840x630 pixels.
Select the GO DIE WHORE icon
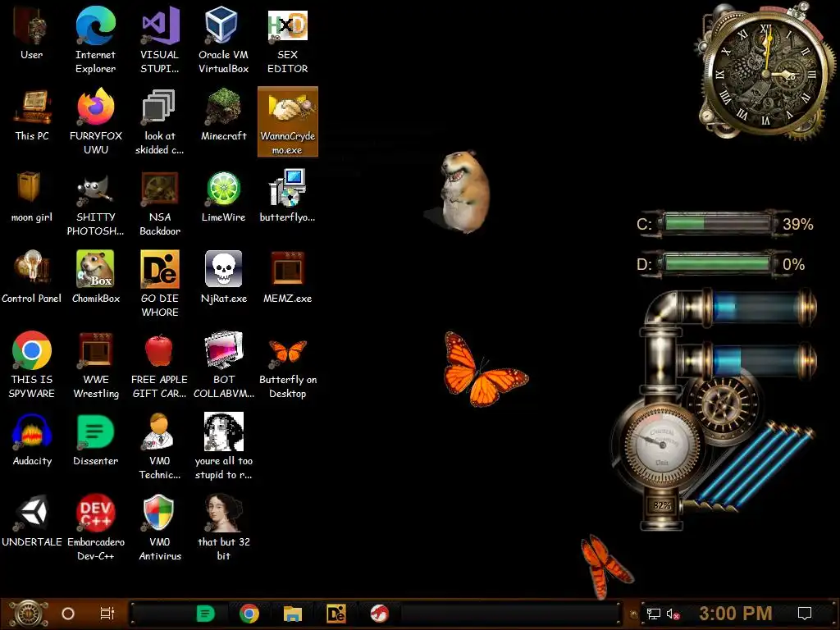tap(160, 284)
